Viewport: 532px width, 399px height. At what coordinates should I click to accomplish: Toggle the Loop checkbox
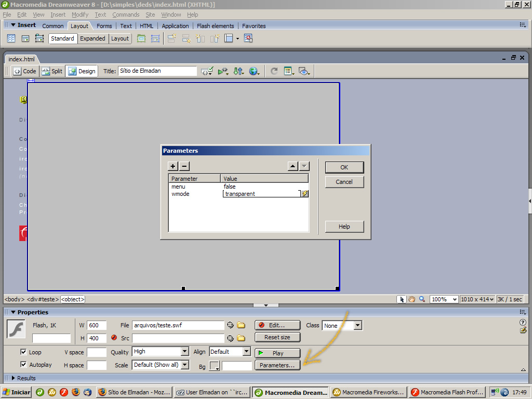pos(23,352)
